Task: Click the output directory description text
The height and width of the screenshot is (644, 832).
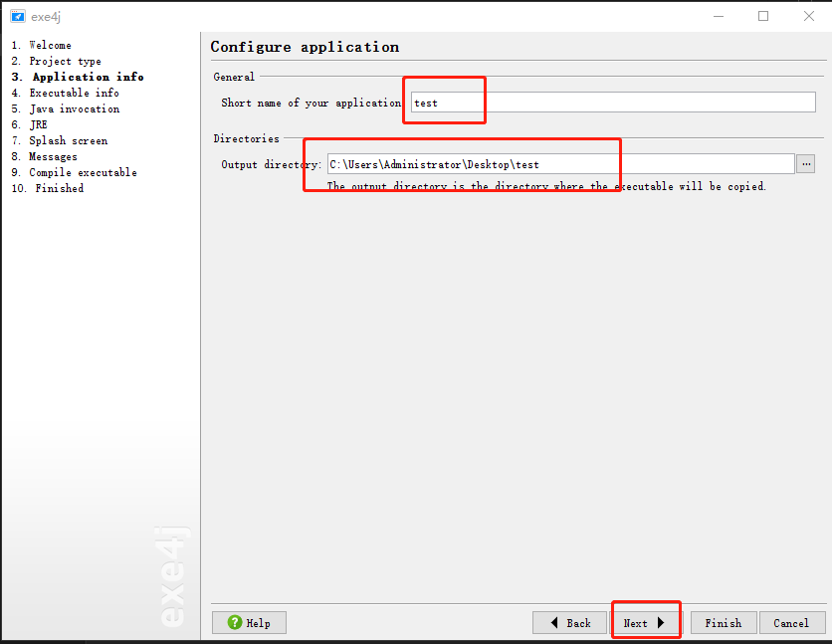Action: pyautogui.click(x=546, y=186)
